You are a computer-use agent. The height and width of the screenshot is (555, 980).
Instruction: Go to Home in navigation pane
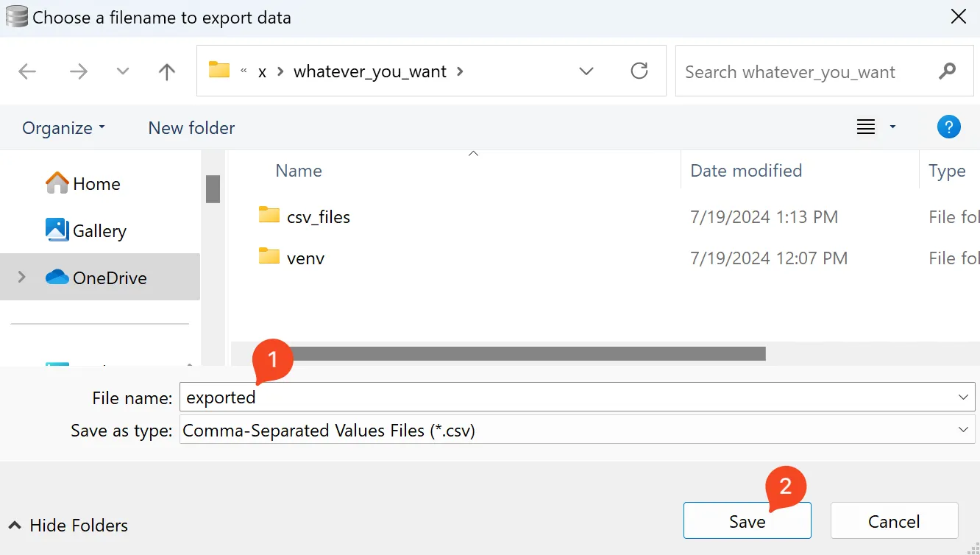click(96, 184)
